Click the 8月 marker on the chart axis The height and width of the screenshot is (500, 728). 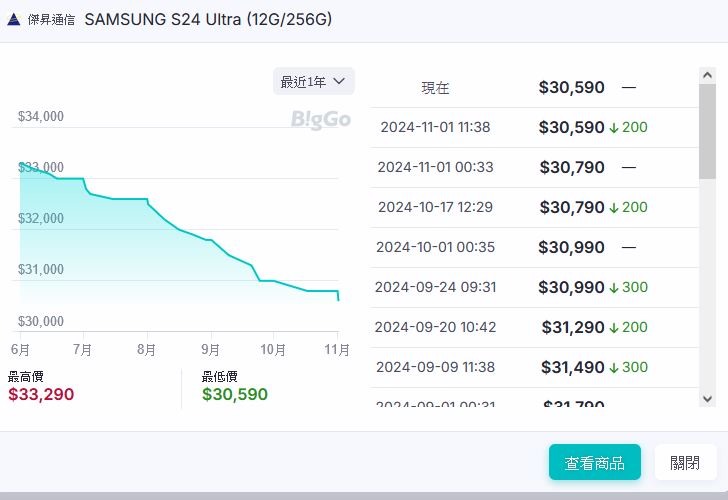tap(147, 350)
